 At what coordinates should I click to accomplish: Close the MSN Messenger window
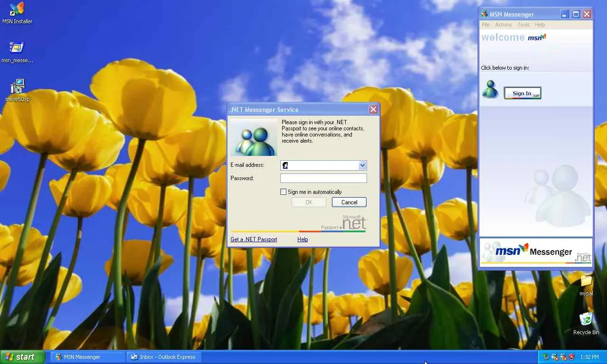[587, 14]
